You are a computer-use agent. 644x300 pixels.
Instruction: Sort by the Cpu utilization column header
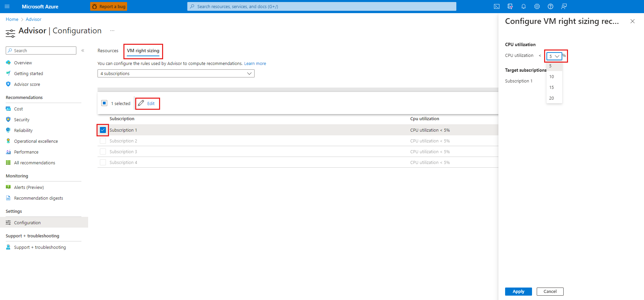point(425,119)
